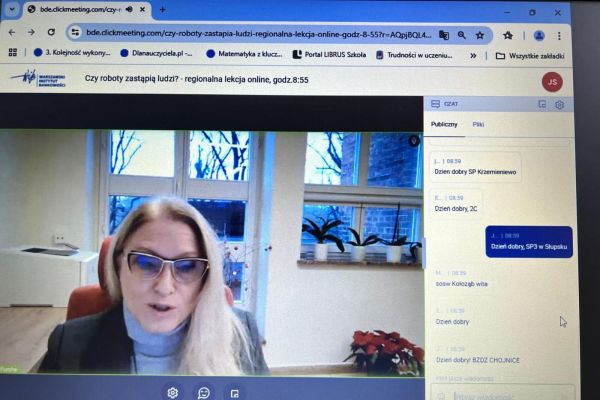Viewport: 600px width, 400px height.
Task: Click the chat message input field
Action: 503,394
